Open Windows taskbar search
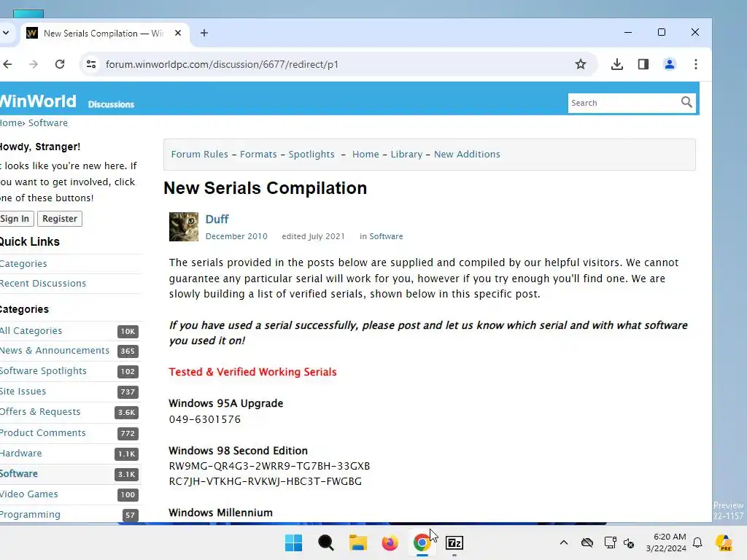This screenshot has width=747, height=560. (x=326, y=542)
